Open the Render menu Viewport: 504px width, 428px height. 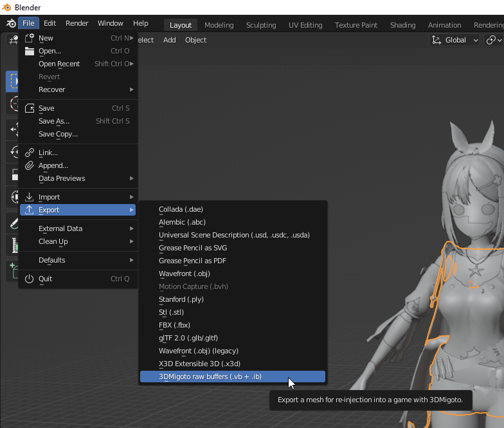point(77,23)
